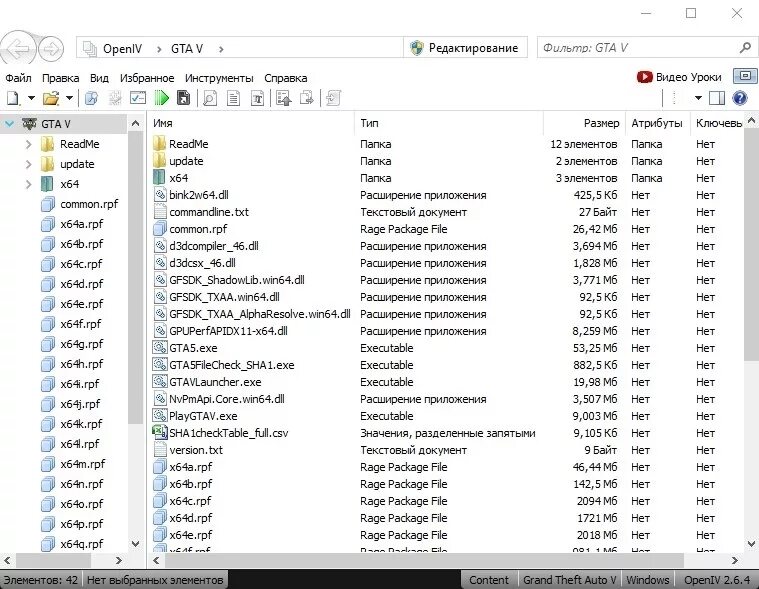Click the bink2w64.dll file icon
The height and width of the screenshot is (589, 759).
160,195
